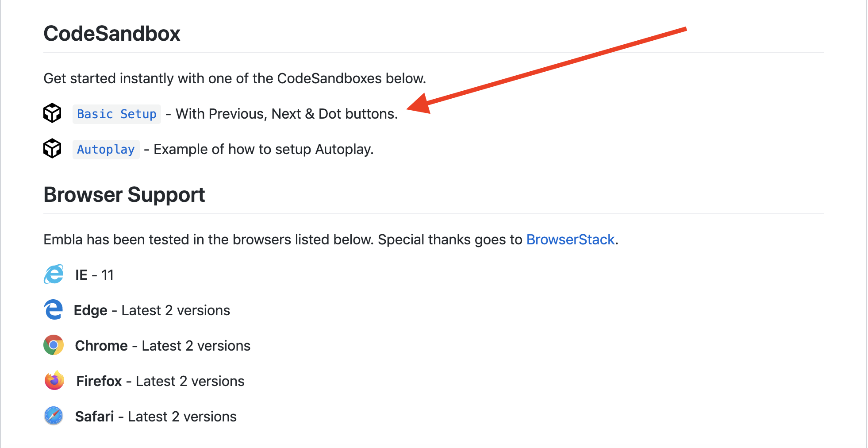Select the 'IE - 11' list entry text
The height and width of the screenshot is (448, 868).
pyautogui.click(x=94, y=275)
